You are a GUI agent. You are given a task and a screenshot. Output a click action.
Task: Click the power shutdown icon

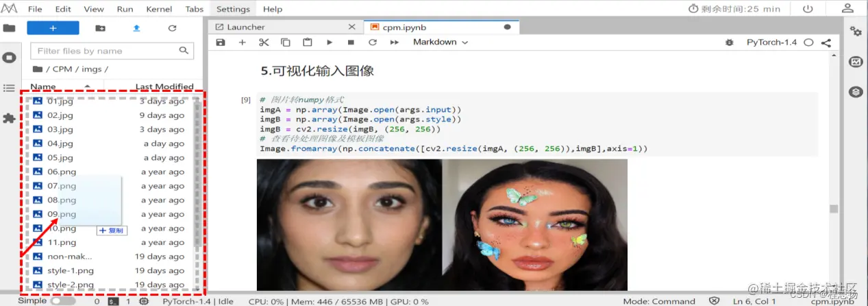808,9
